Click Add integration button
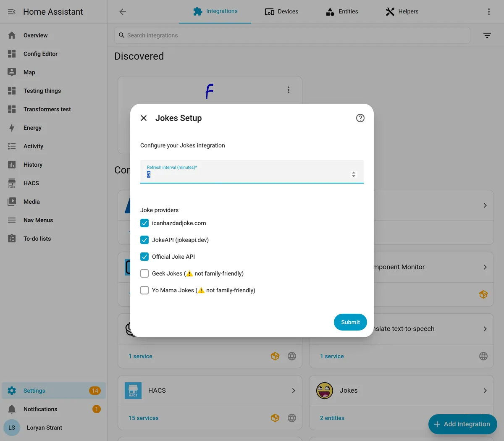Screen dimensions: 504x441 462,424
